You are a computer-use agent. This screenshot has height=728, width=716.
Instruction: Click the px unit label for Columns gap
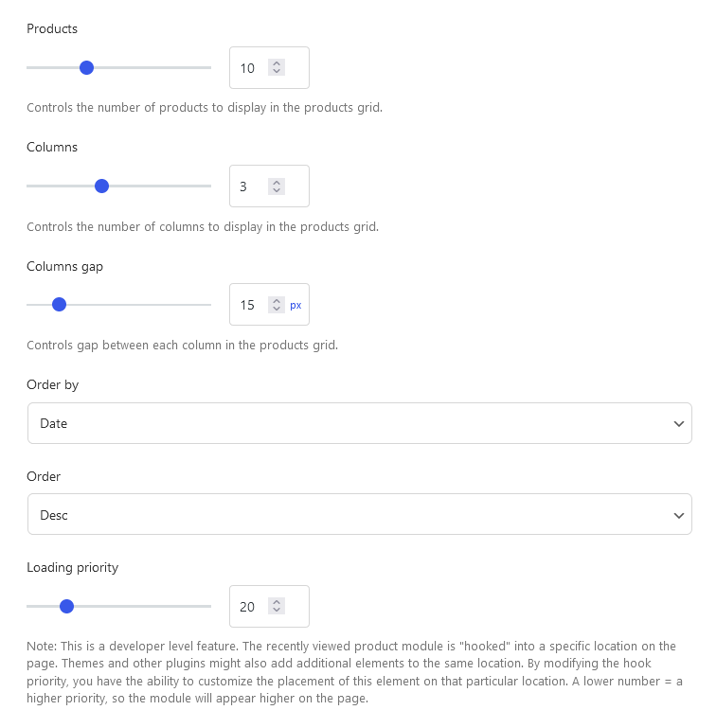click(295, 305)
